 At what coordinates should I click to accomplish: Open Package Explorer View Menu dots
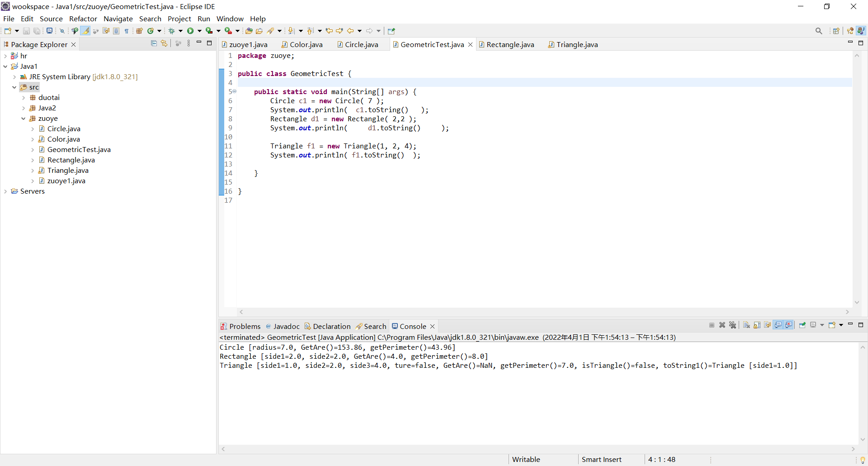189,43
